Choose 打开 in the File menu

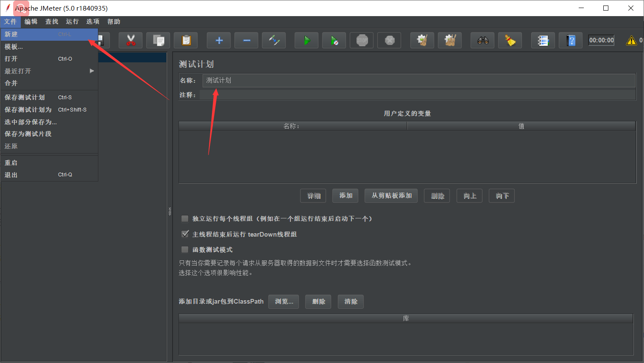[x=49, y=59]
